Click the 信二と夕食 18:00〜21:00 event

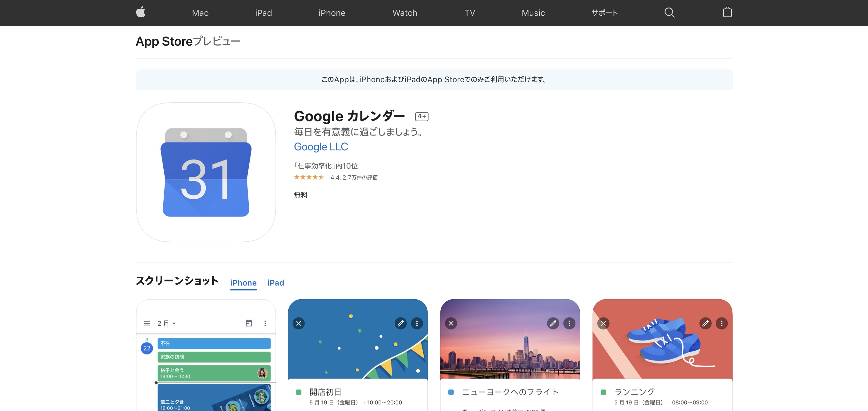214,398
